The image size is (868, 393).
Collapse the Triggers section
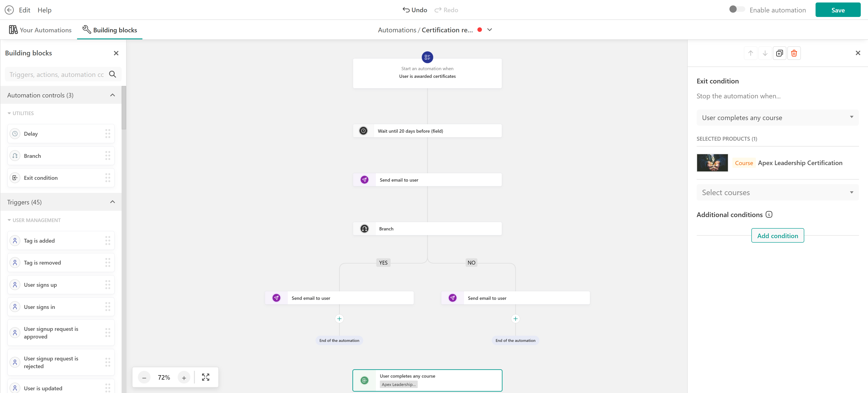point(113,202)
